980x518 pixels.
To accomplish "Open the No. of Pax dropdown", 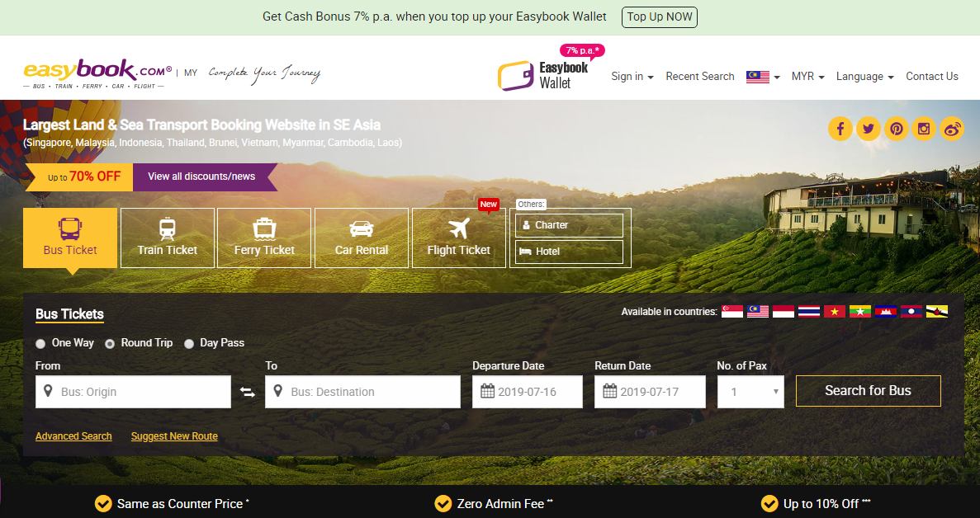I will [x=750, y=392].
